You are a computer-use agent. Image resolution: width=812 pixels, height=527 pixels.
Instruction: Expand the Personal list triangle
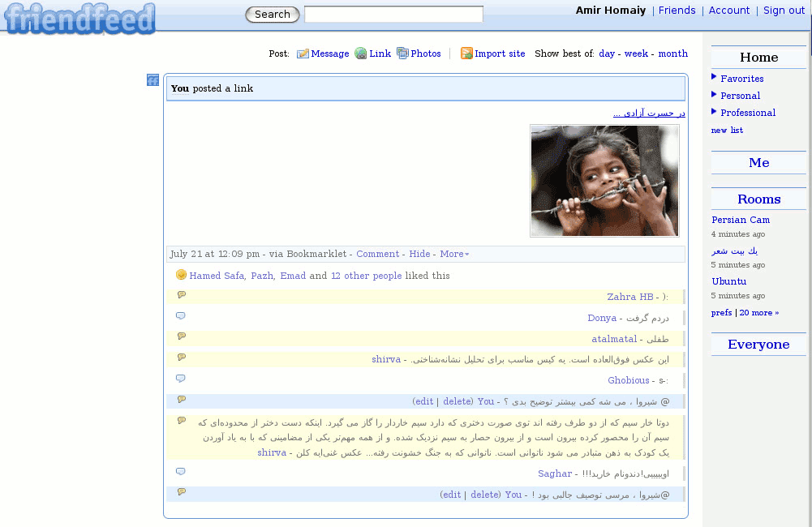(714, 94)
